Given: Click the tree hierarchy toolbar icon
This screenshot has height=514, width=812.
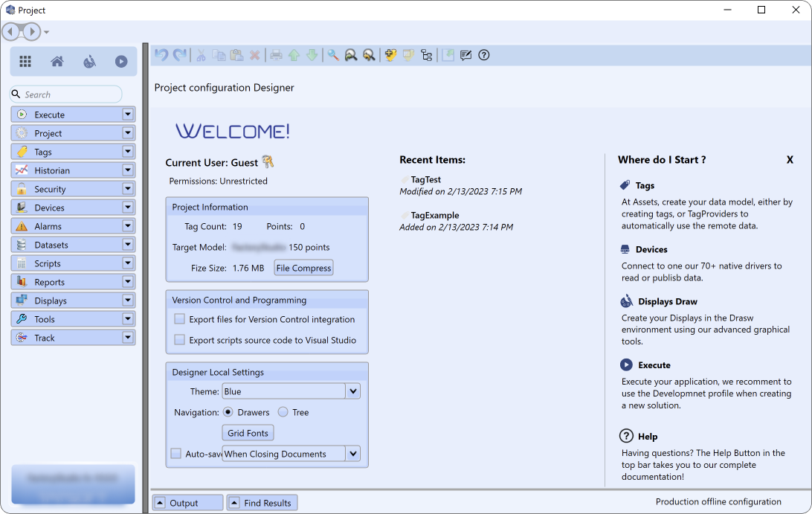Looking at the screenshot, I should [x=426, y=55].
